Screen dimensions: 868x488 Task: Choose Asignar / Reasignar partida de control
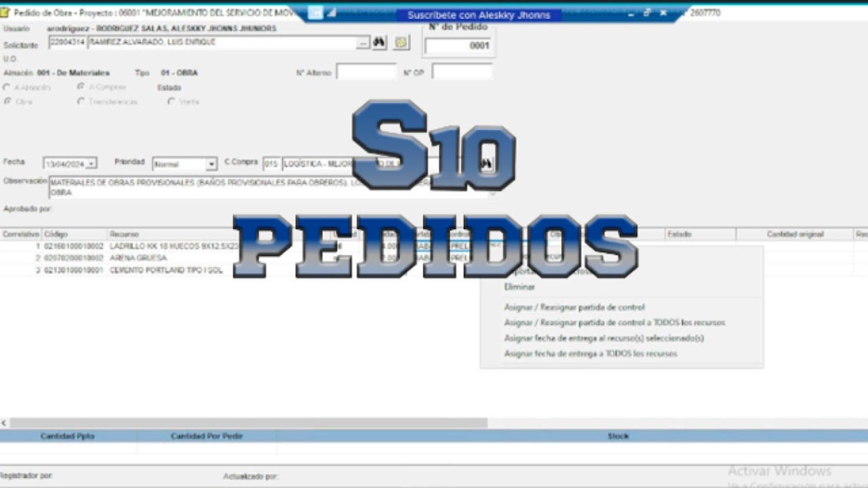pyautogui.click(x=574, y=307)
